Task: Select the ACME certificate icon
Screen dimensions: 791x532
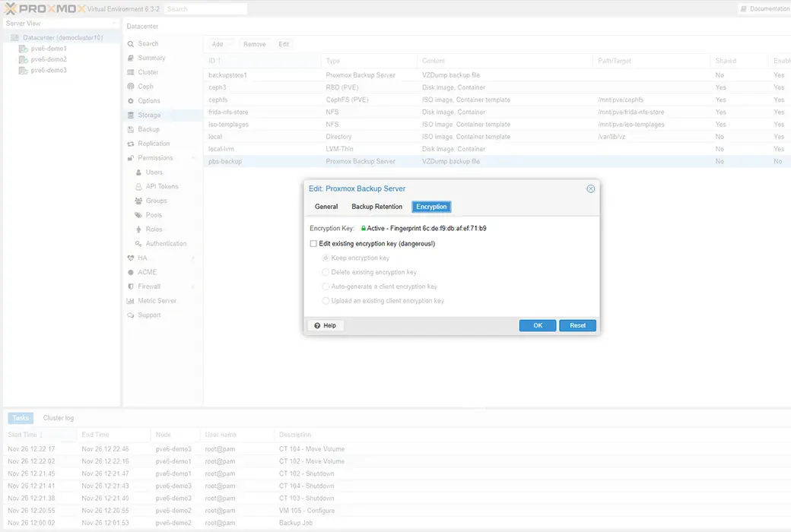Action: point(131,272)
